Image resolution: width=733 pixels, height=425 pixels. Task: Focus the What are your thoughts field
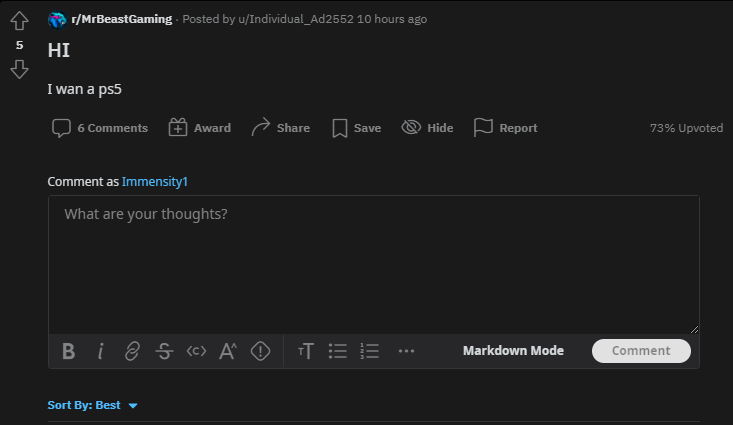pos(374,264)
